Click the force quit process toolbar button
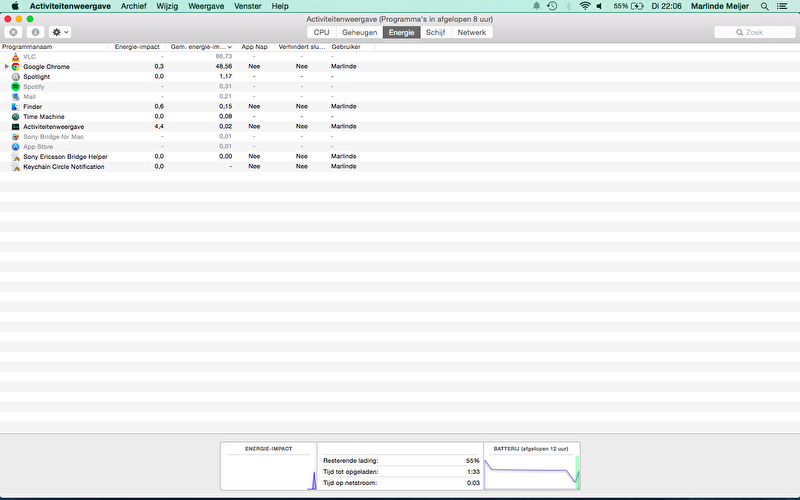This screenshot has height=500, width=800. click(14, 33)
